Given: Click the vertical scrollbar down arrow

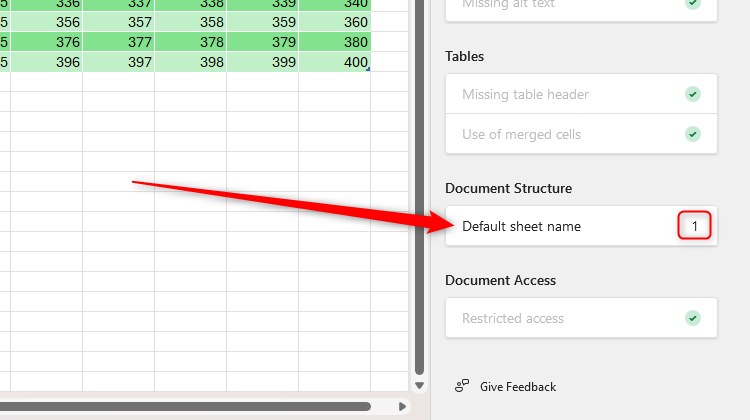Looking at the screenshot, I should coord(419,385).
